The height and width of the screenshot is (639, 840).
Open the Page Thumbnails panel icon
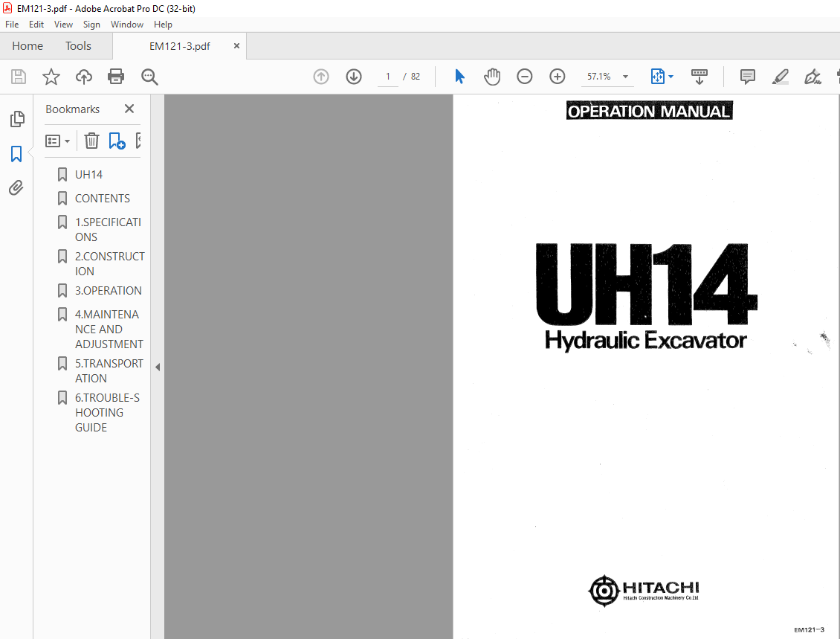(x=16, y=119)
